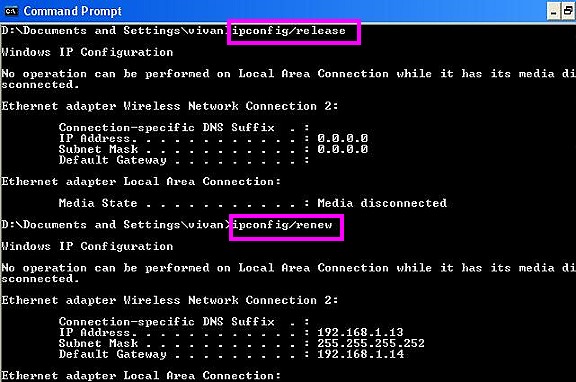
Task: Click the first D:\Documents and Settings\vivan prompt
Action: pos(114,31)
